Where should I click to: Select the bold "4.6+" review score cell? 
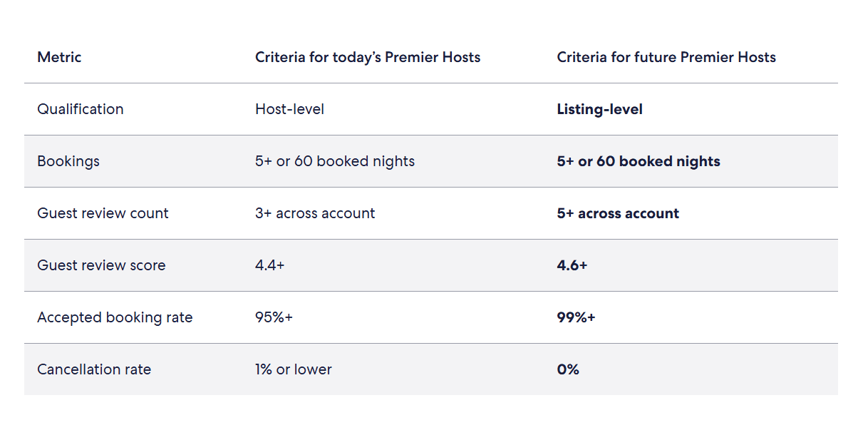572,265
